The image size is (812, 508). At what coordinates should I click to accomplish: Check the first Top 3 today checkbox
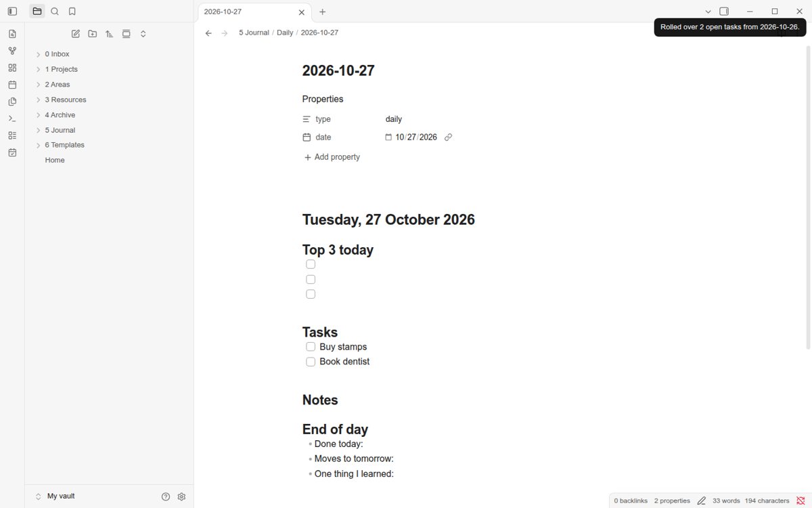click(311, 264)
